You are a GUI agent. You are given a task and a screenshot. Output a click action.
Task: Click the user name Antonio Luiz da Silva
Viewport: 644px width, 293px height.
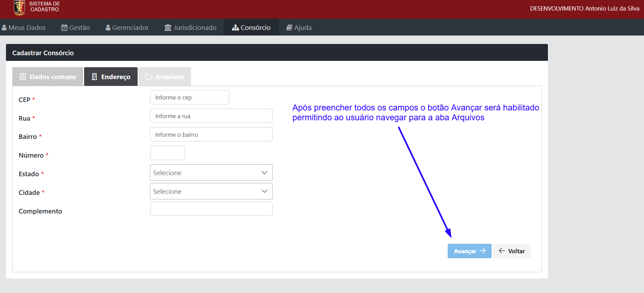[x=612, y=8]
